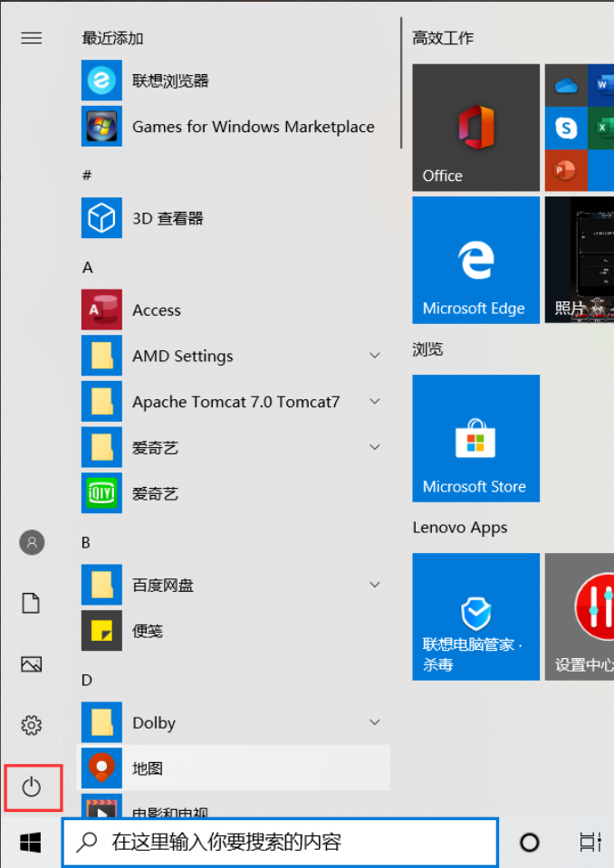Open the 设置中心 tile
This screenshot has height=868, width=614.
tap(579, 616)
